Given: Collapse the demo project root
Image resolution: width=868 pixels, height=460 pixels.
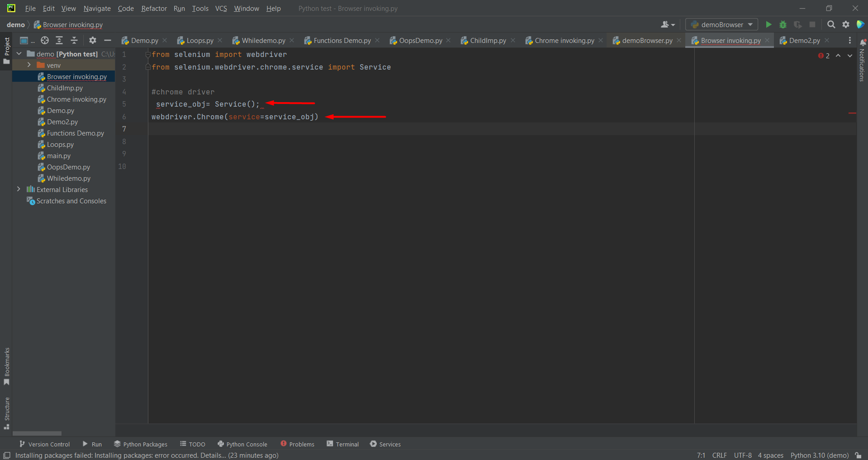Looking at the screenshot, I should [x=19, y=54].
